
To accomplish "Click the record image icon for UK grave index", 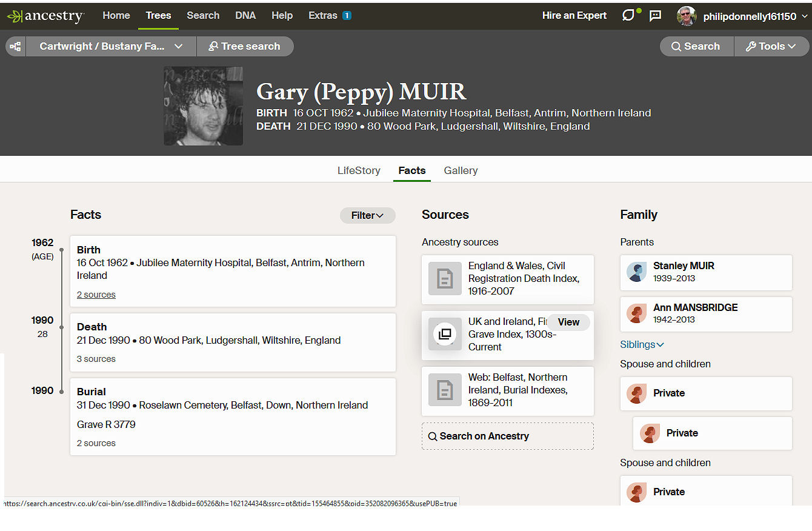I will [445, 334].
